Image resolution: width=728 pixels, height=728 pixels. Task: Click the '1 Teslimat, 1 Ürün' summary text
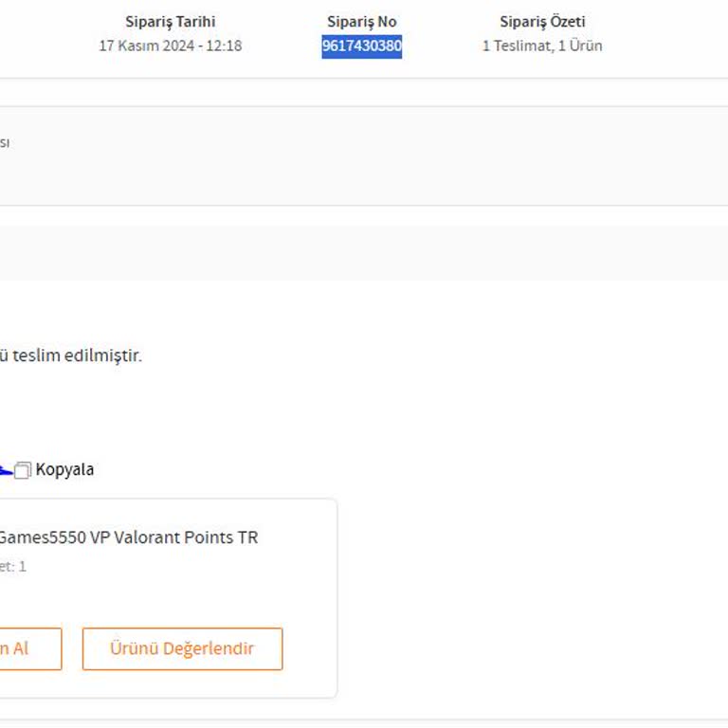[x=542, y=46]
